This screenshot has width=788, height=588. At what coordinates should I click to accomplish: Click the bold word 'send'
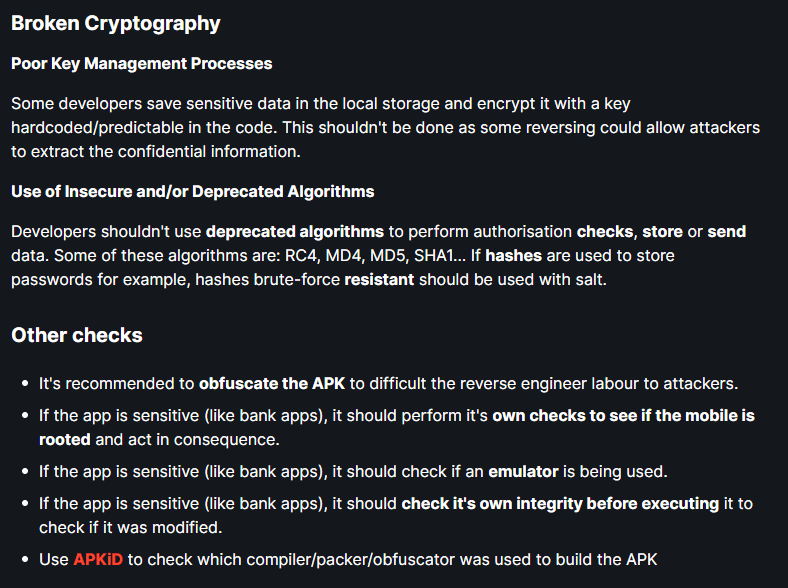point(727,232)
